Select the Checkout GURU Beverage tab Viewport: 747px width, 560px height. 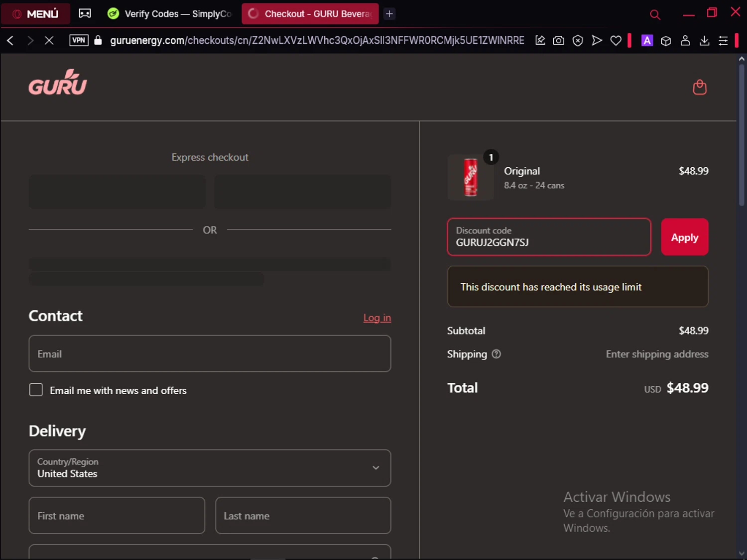(x=310, y=14)
